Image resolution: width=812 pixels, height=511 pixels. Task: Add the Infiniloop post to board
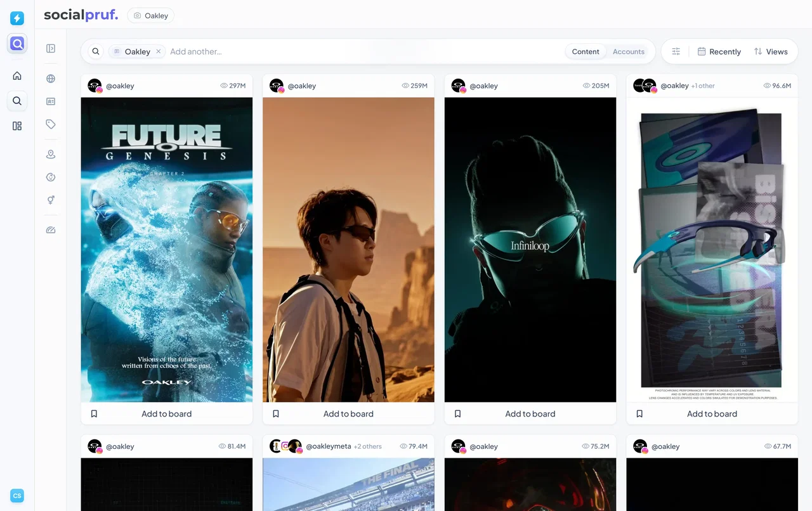530,414
